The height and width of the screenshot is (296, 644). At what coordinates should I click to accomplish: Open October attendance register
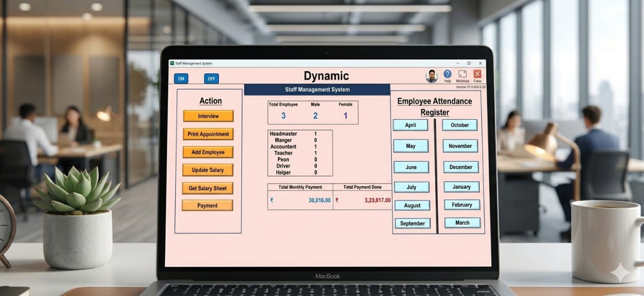click(x=460, y=125)
